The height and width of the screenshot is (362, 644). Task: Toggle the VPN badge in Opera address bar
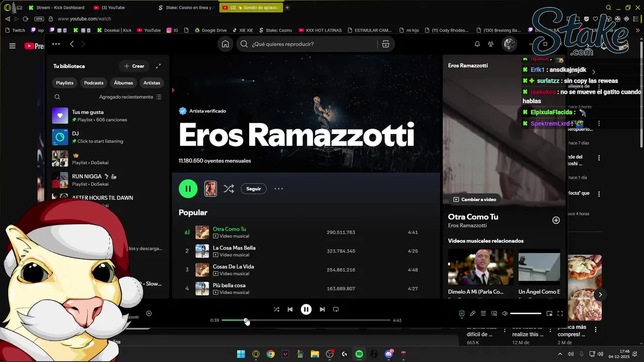click(x=39, y=19)
